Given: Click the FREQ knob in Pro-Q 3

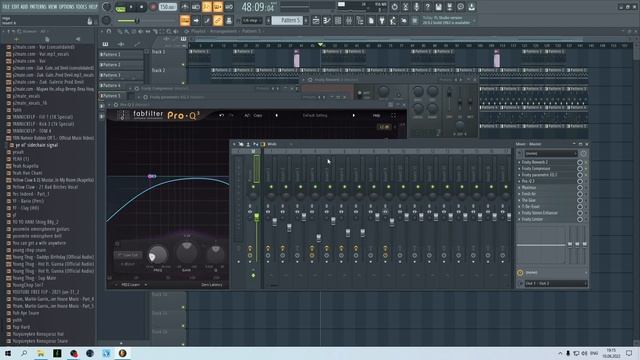Looking at the screenshot, I should pos(158,255).
